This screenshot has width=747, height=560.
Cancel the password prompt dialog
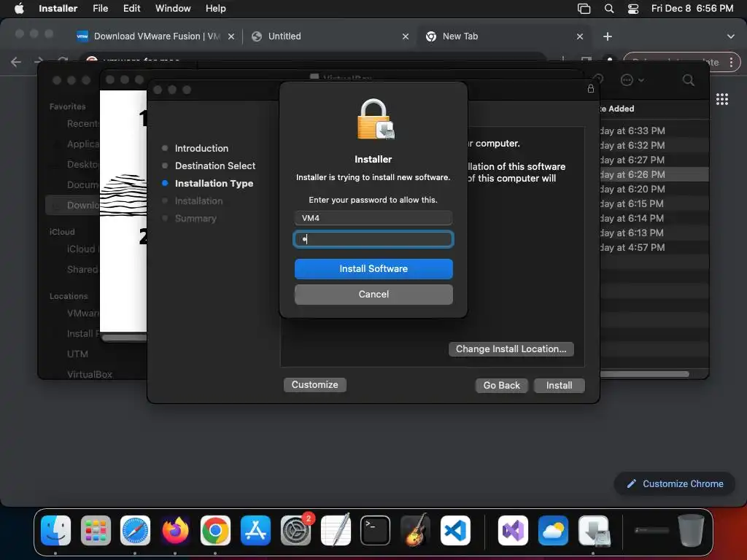(373, 295)
